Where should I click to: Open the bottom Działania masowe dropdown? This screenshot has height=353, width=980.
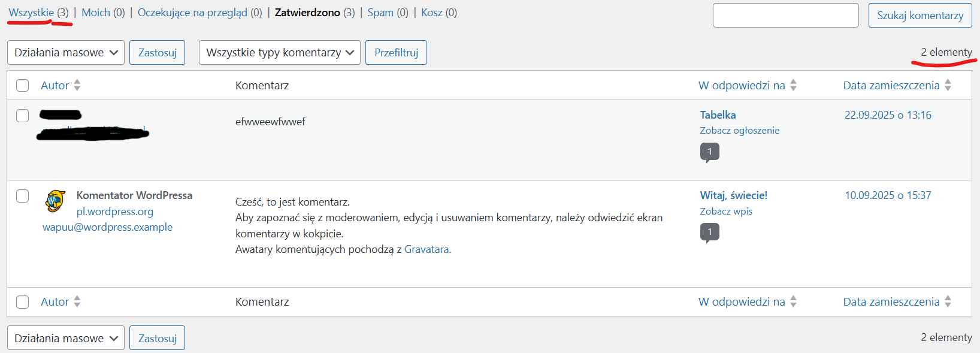point(66,338)
